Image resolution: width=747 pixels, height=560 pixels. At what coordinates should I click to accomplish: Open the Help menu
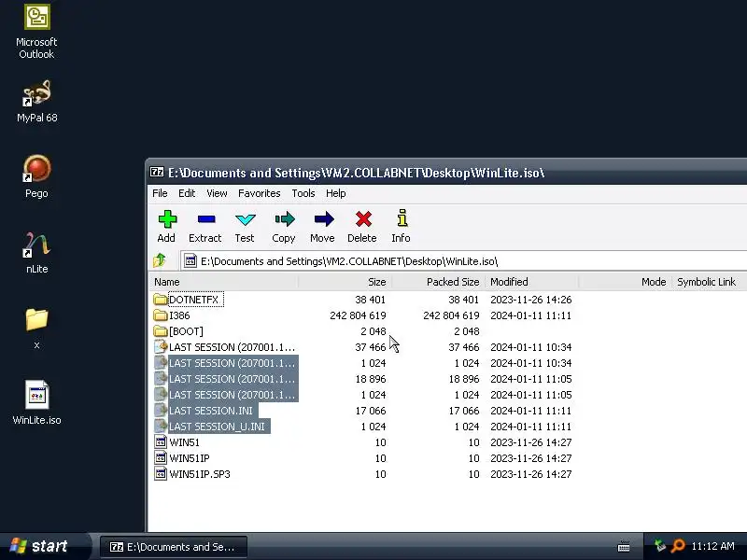pyautogui.click(x=336, y=193)
